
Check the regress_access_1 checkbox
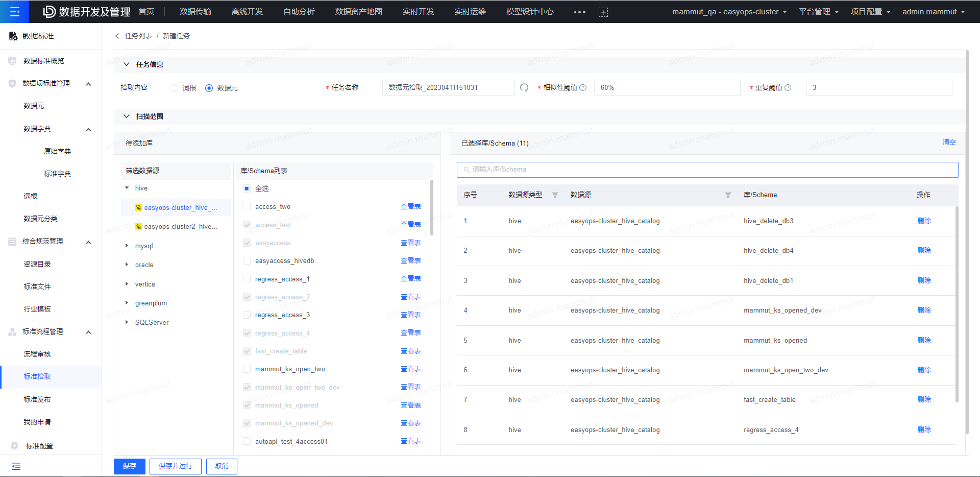[x=247, y=279]
